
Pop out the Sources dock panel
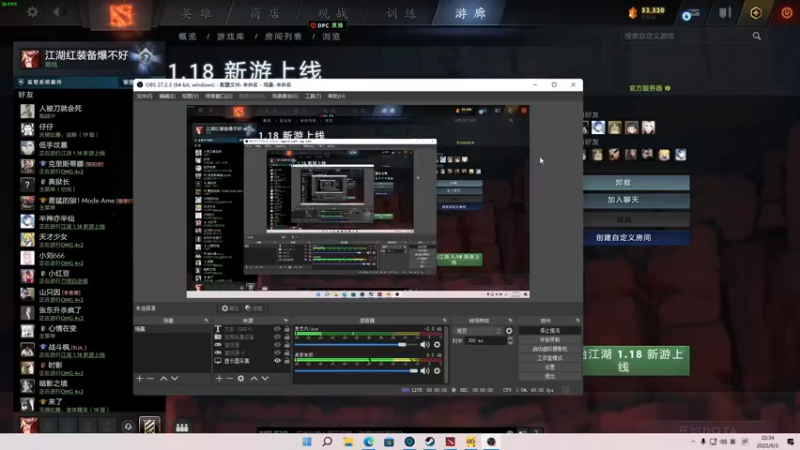tap(286, 320)
